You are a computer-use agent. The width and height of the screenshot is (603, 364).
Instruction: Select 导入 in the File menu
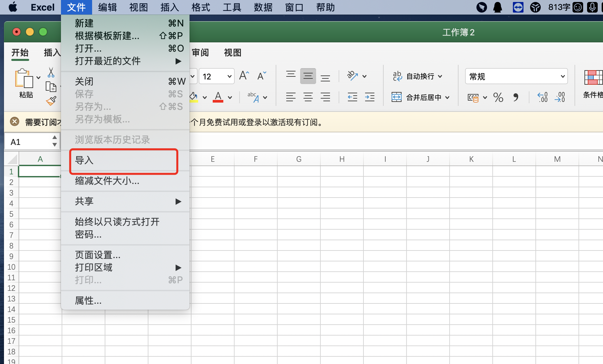point(125,160)
